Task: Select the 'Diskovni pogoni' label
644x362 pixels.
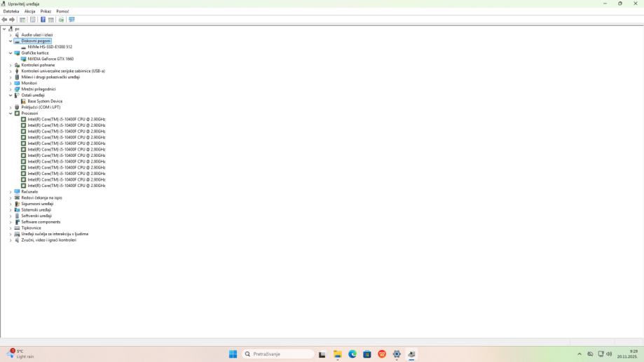Action: click(36, 41)
